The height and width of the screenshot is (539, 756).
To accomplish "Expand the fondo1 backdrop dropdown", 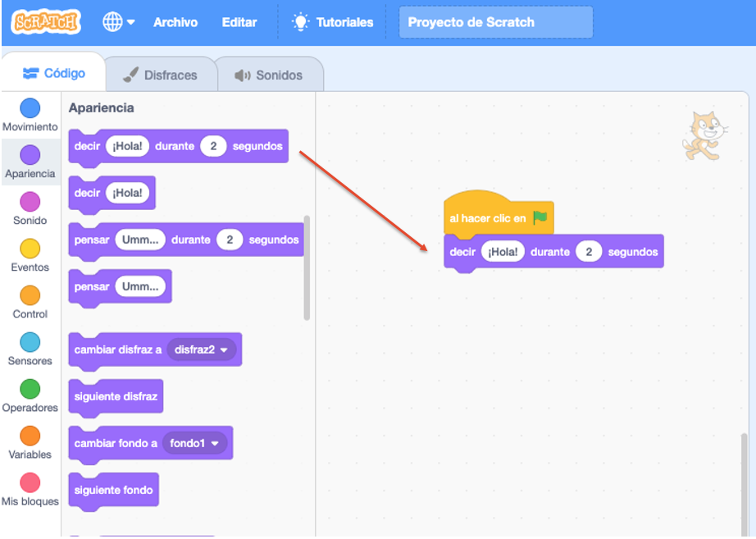I will (x=194, y=444).
